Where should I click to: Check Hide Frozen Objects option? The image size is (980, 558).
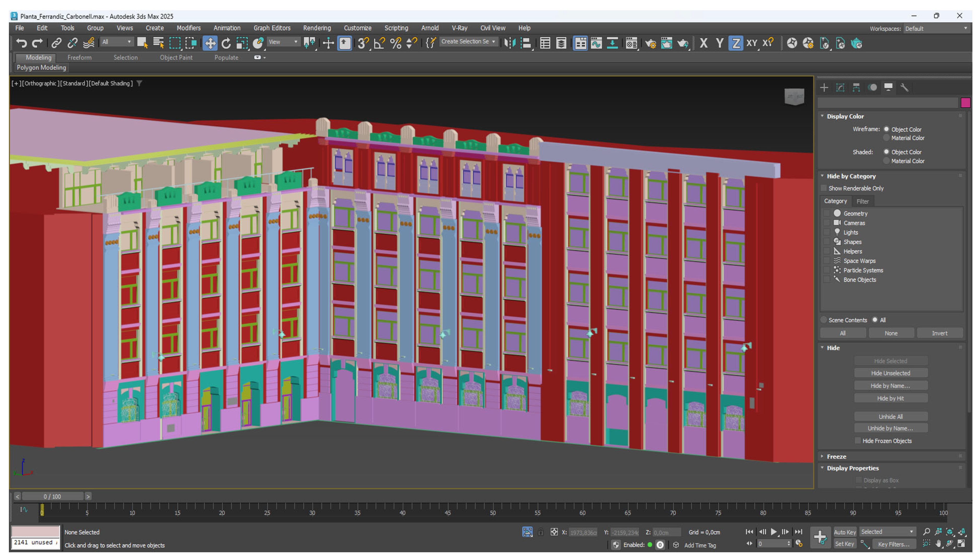pyautogui.click(x=858, y=441)
